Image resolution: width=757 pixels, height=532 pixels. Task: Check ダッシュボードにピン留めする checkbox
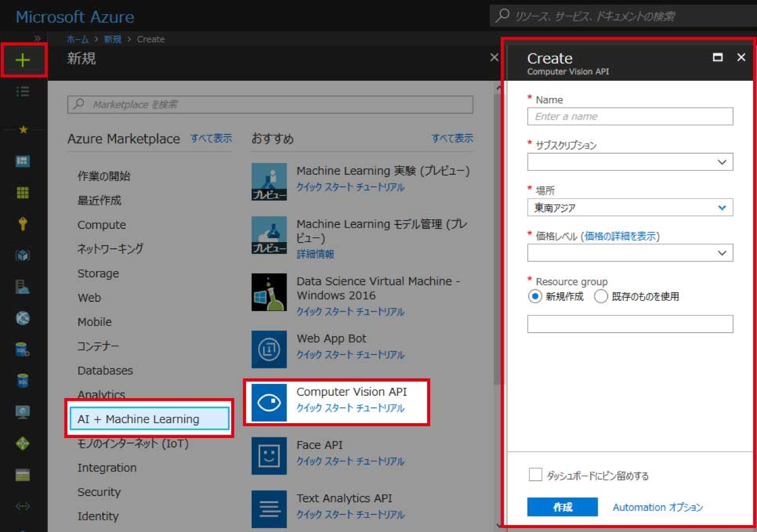pyautogui.click(x=535, y=474)
